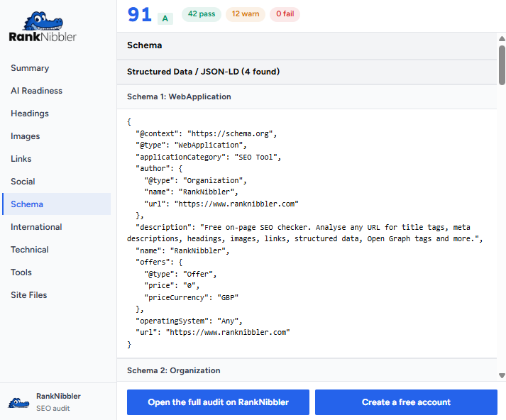
Task: Open the Headings section
Action: click(57, 114)
